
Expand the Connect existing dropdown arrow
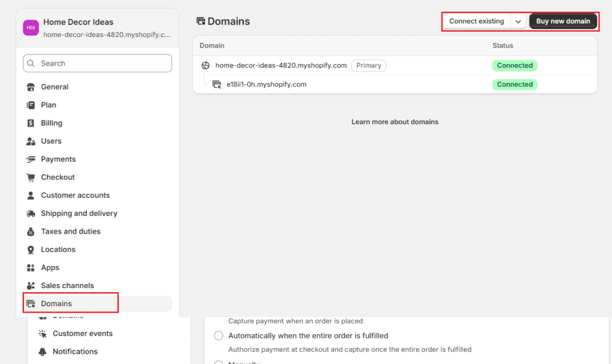point(518,22)
